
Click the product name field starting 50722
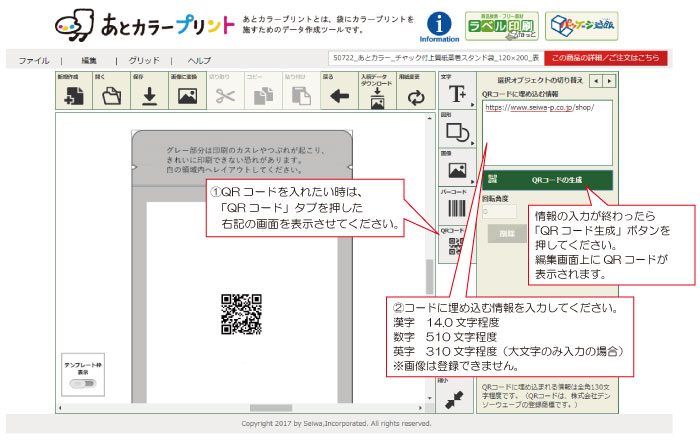click(x=436, y=58)
